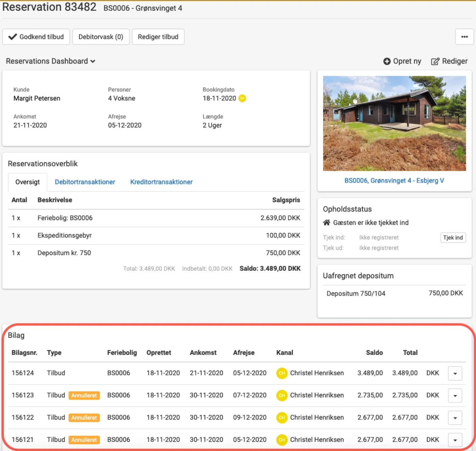Click CH avatar in voucher 156124 row
476x451 pixels.
(x=282, y=373)
